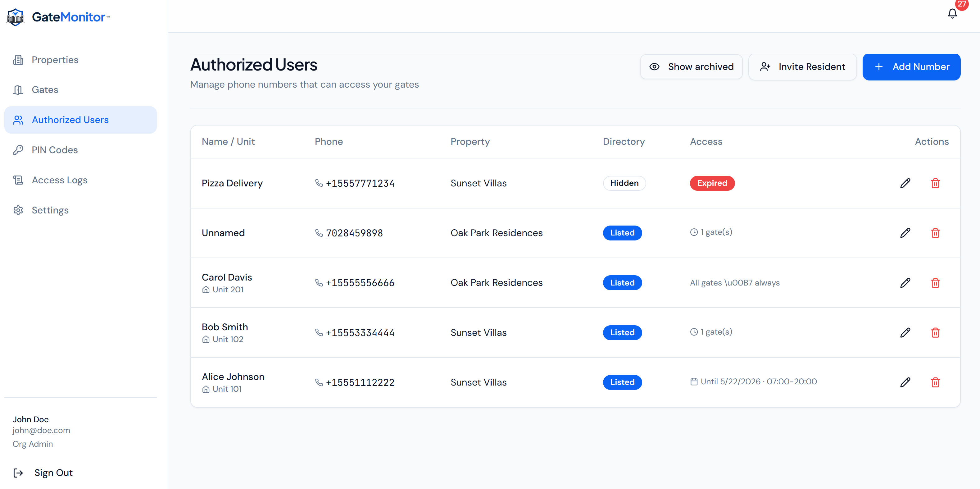
Task: Click Listed badge in Unnamed row
Action: tap(622, 233)
